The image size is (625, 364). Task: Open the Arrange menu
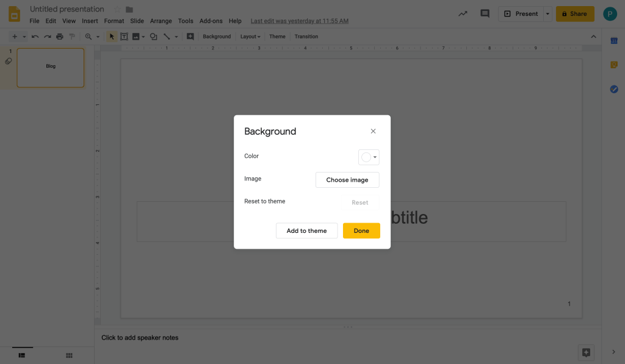click(x=161, y=21)
